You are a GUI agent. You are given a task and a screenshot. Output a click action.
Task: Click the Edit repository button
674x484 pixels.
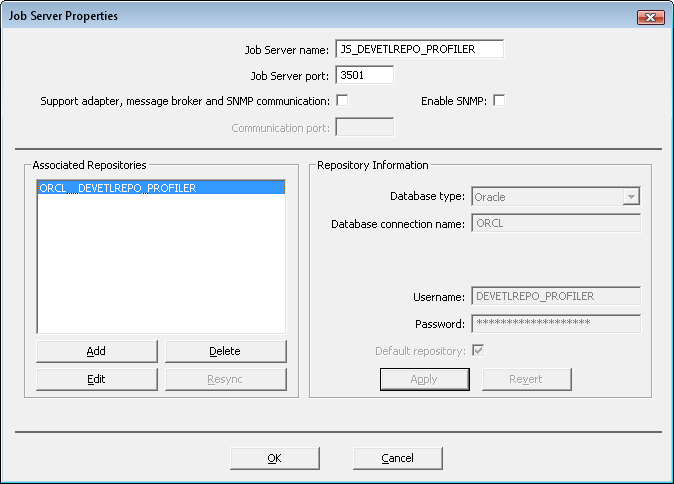pyautogui.click(x=97, y=379)
